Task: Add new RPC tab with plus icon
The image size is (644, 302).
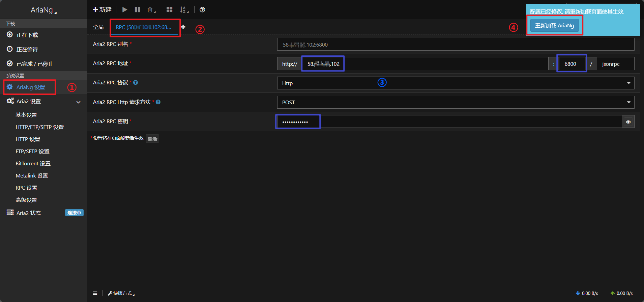Action: [183, 27]
